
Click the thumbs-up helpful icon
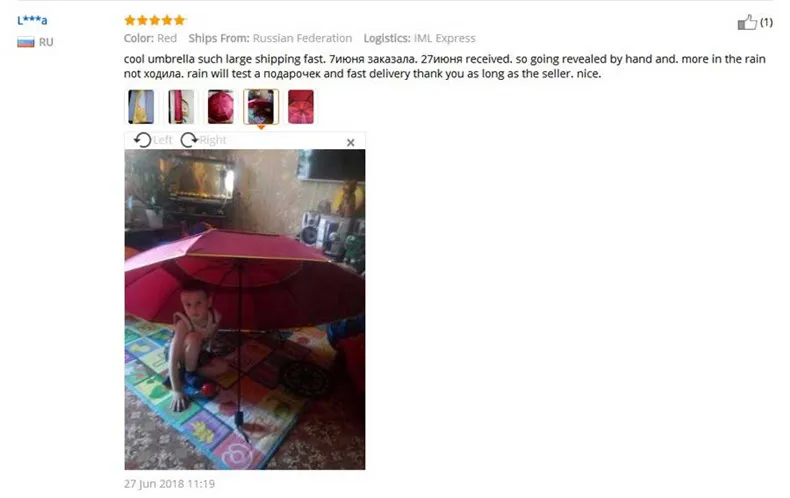pyautogui.click(x=747, y=22)
